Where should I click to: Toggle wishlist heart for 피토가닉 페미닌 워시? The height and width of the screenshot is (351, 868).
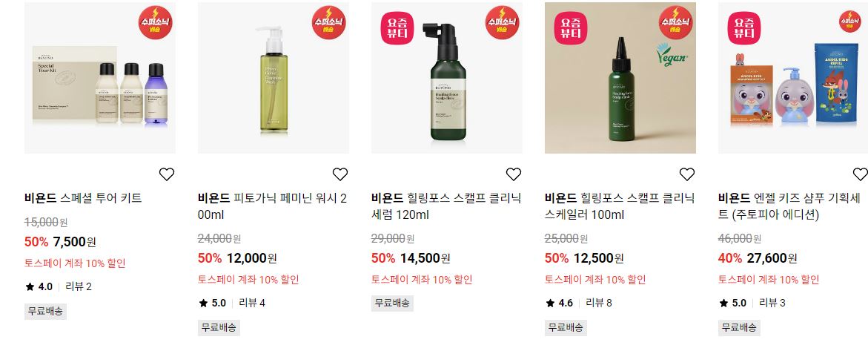pos(340,174)
